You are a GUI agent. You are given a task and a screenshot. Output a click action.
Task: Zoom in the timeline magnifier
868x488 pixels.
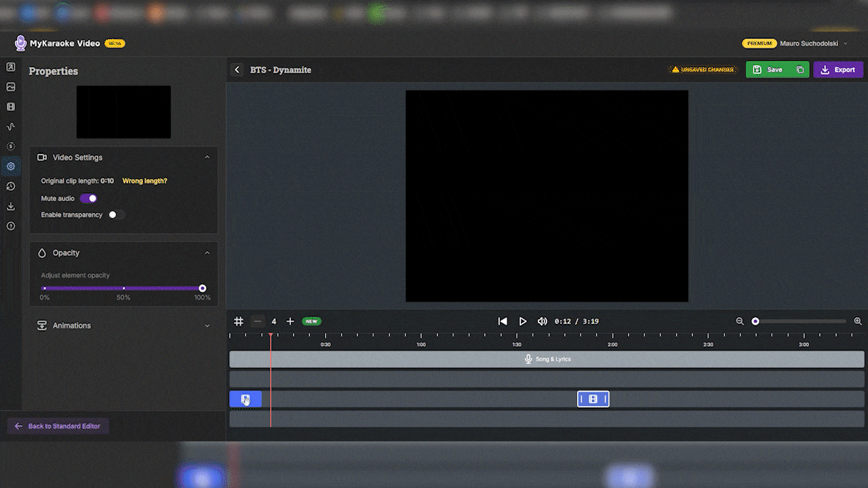(x=858, y=321)
